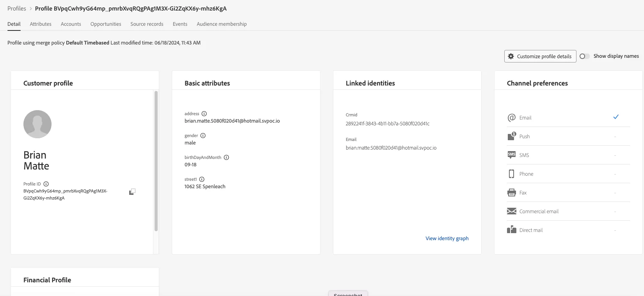Click Brian Matte's avatar placeholder

(37, 124)
